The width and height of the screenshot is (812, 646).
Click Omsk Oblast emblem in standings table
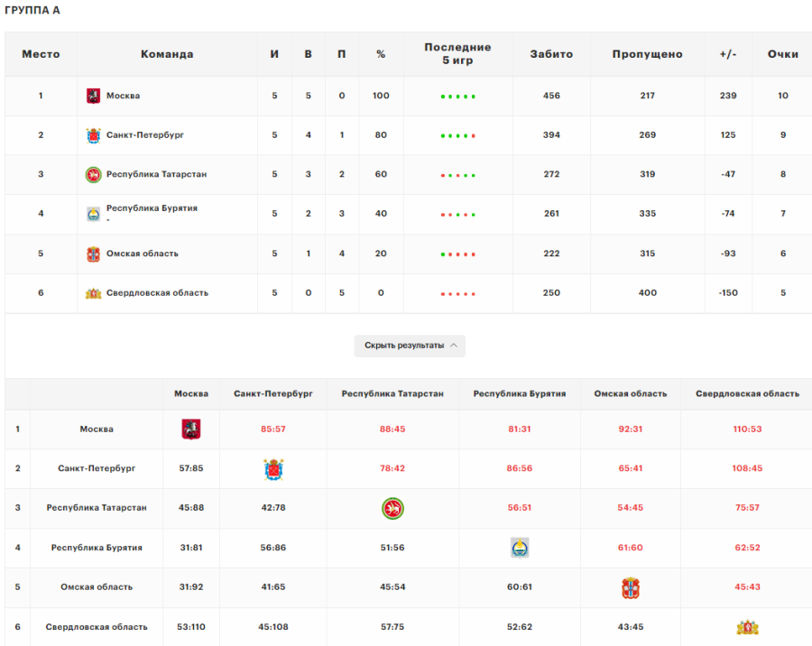click(x=93, y=254)
